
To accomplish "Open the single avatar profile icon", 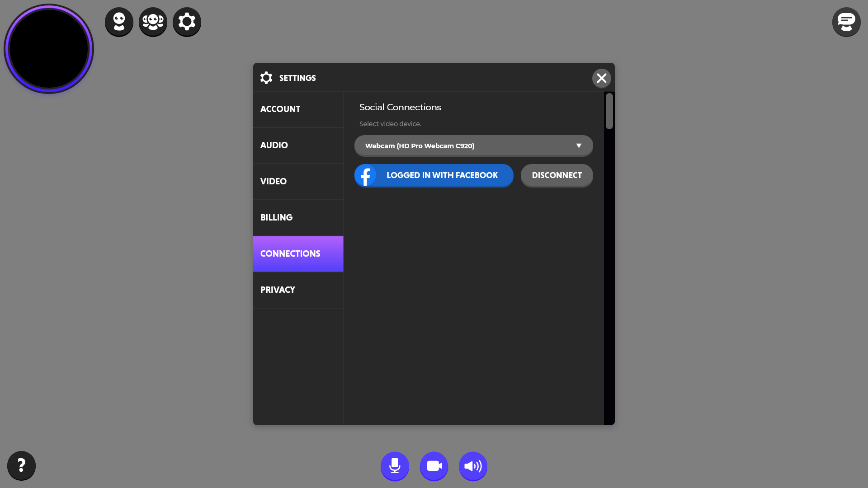I will pos(119,22).
